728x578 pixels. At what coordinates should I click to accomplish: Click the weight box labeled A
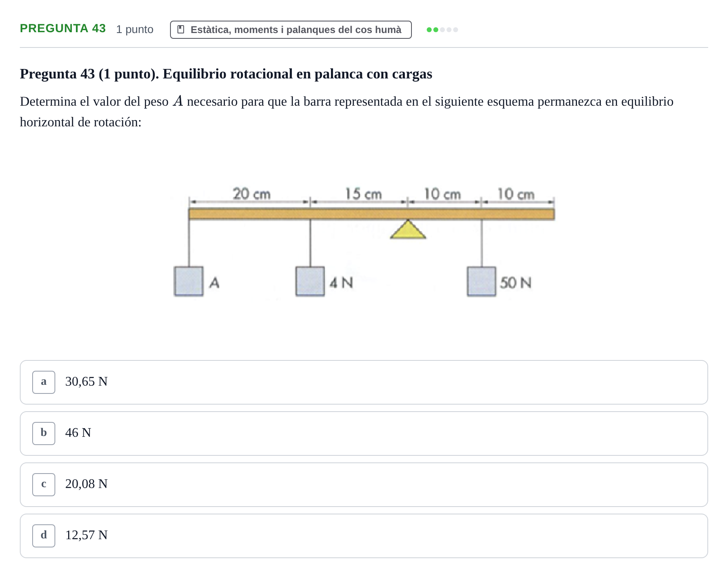coord(189,281)
